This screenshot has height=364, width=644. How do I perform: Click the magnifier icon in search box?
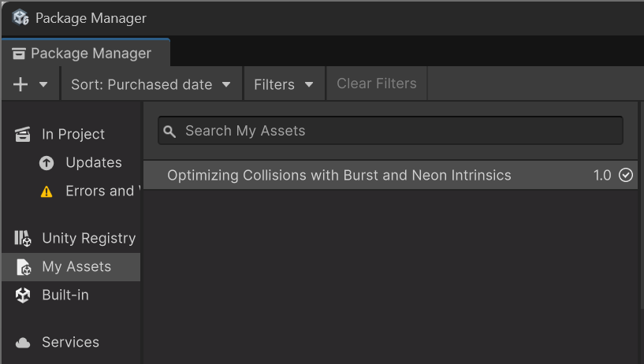tap(169, 132)
